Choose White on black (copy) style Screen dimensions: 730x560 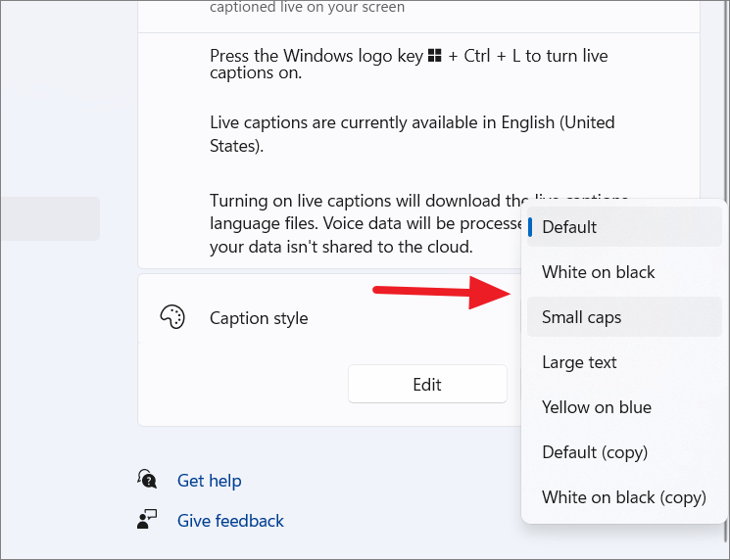pos(624,497)
